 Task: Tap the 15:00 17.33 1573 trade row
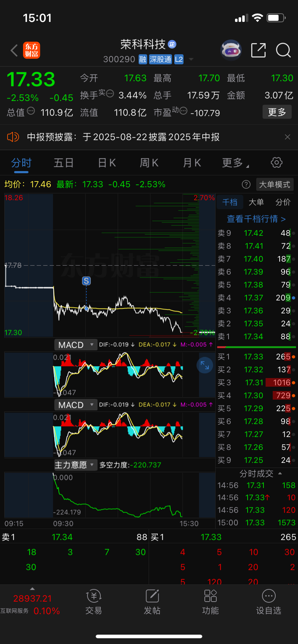coord(256,523)
